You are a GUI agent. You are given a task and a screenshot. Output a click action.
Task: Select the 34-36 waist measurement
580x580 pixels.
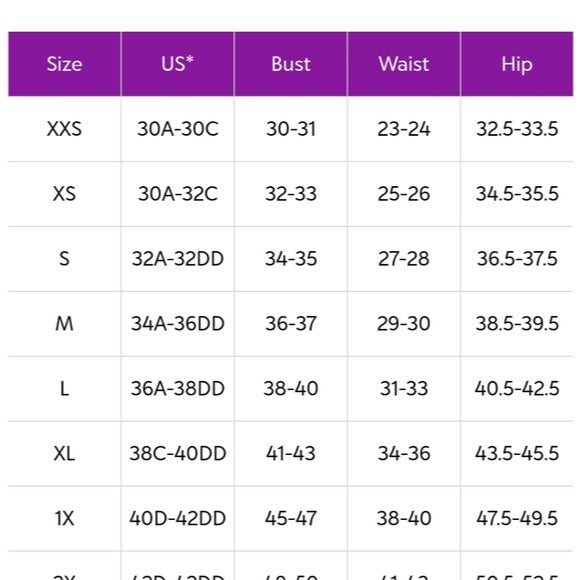point(404,453)
